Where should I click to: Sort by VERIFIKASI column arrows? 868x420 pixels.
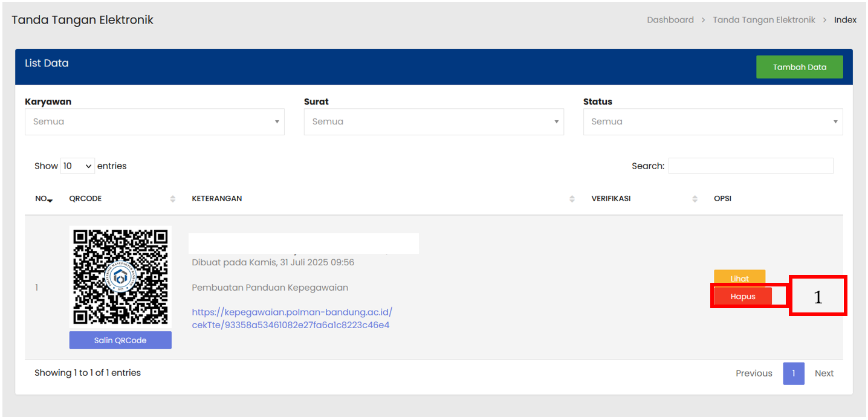(x=695, y=199)
